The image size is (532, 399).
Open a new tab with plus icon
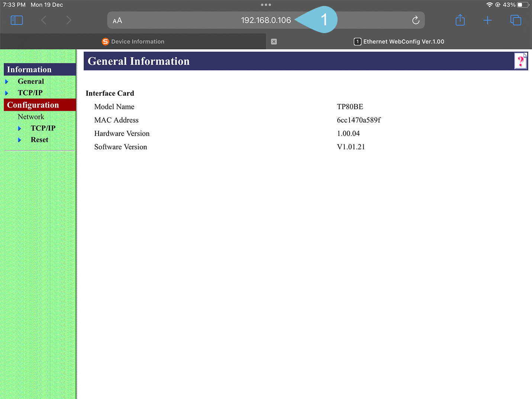point(487,20)
